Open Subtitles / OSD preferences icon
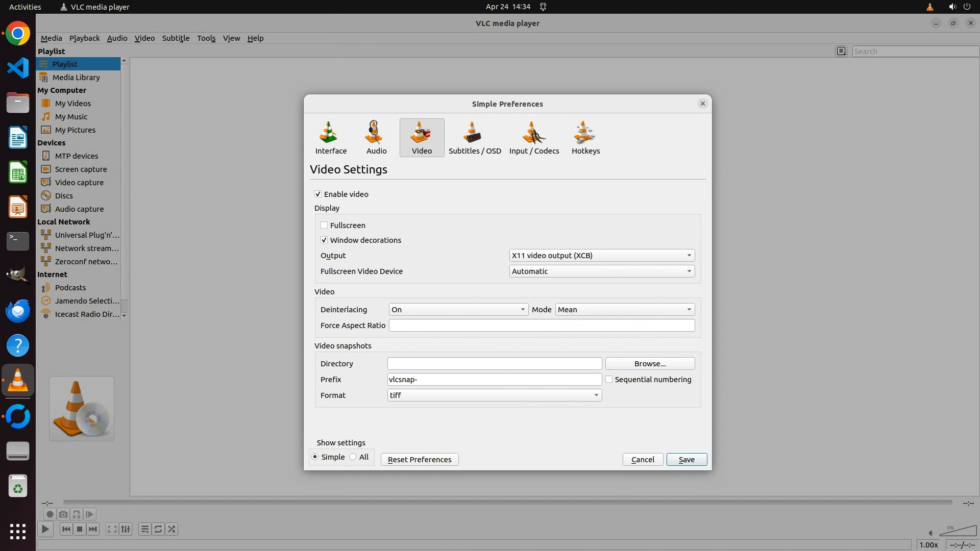The width and height of the screenshot is (980, 551). [475, 138]
